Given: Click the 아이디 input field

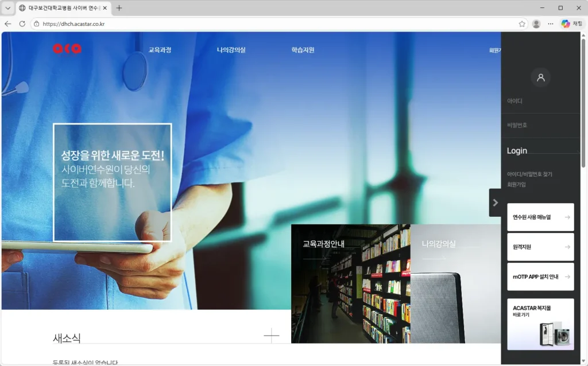Looking at the screenshot, I should 540,102.
